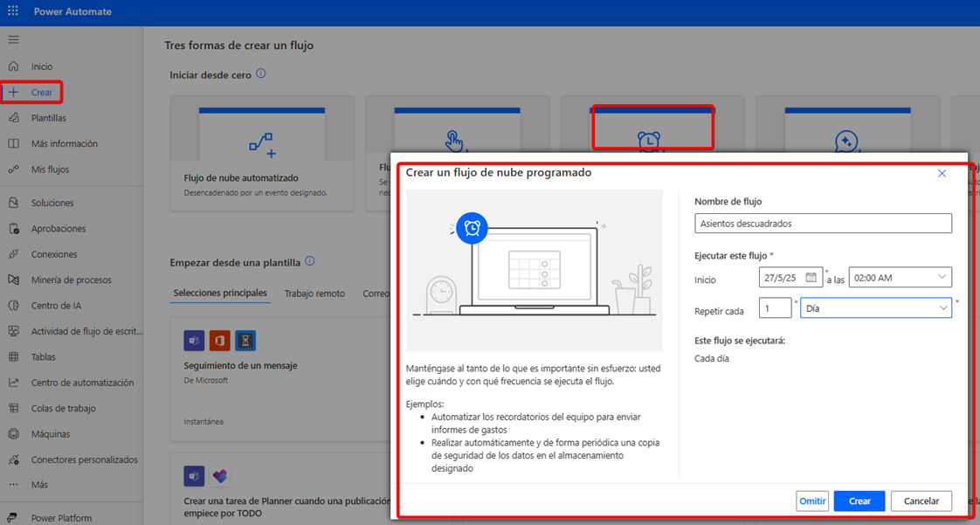Close the Crear un flujo programado dialog

942,173
